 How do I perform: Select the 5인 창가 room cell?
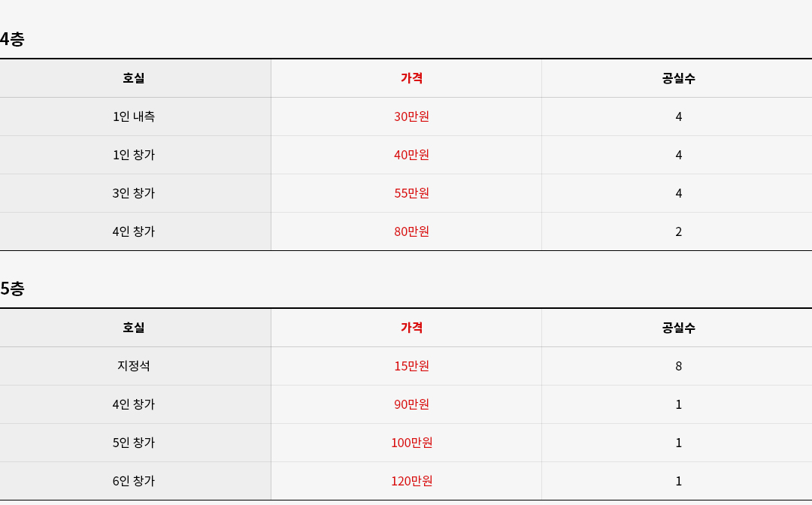pyautogui.click(x=134, y=443)
